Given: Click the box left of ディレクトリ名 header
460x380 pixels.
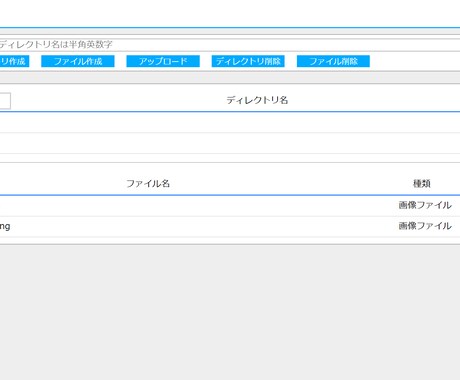Looking at the screenshot, I should 5,101.
